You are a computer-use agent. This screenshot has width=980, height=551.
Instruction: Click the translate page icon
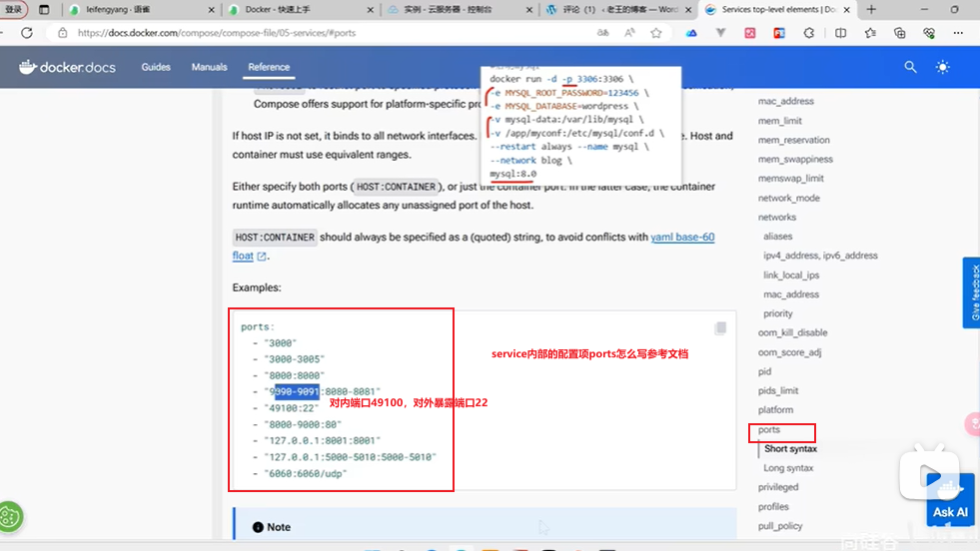pos(602,33)
